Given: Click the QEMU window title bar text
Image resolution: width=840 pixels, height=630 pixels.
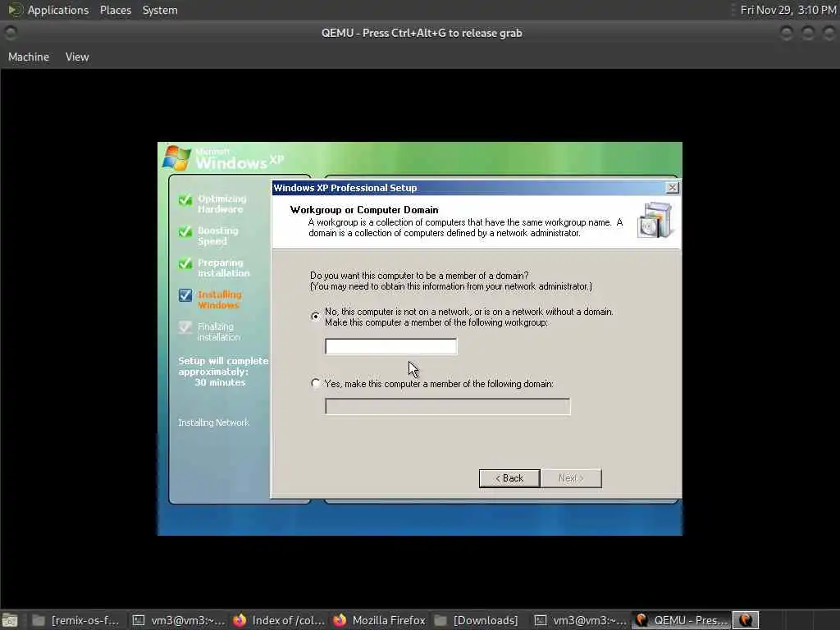Looking at the screenshot, I should [422, 33].
